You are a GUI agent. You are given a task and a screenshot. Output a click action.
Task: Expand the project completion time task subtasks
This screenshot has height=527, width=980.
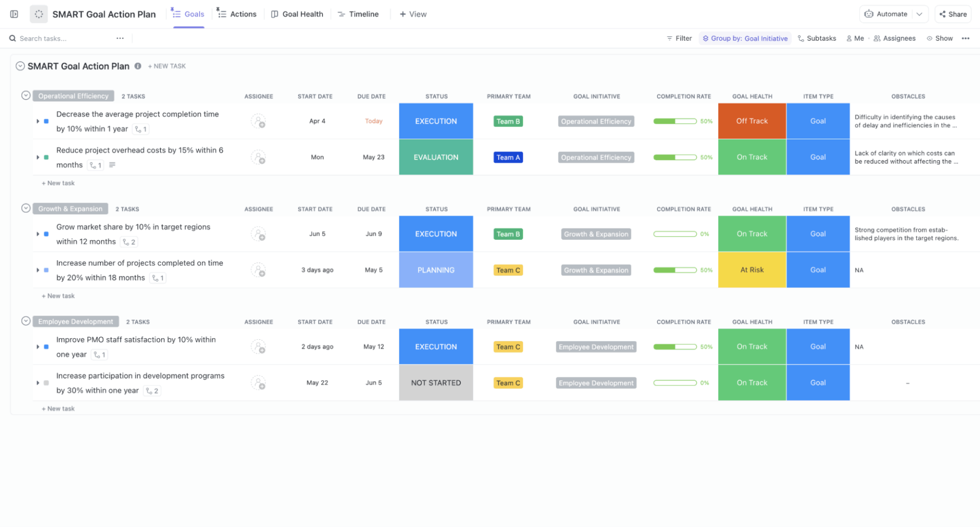[x=37, y=121]
